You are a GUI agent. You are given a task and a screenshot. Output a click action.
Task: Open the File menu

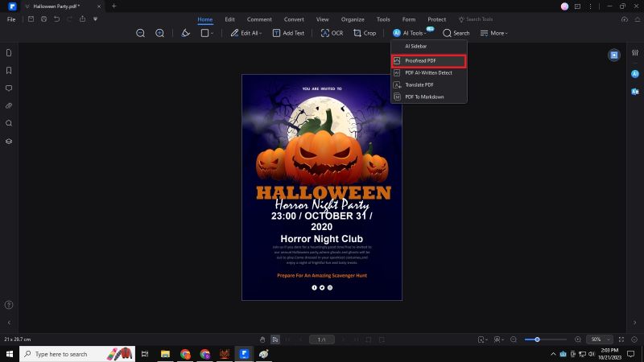(x=11, y=19)
